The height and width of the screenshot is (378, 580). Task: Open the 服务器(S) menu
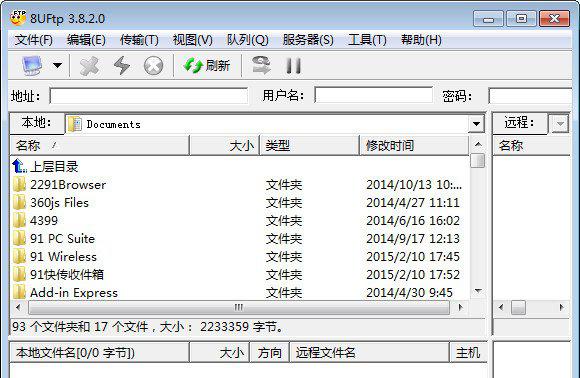click(x=308, y=40)
